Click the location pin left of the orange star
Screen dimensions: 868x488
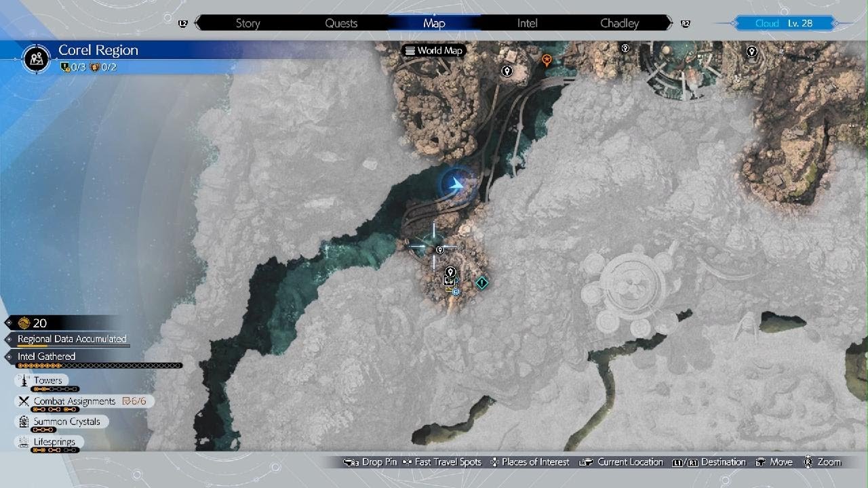pyautogui.click(x=507, y=71)
